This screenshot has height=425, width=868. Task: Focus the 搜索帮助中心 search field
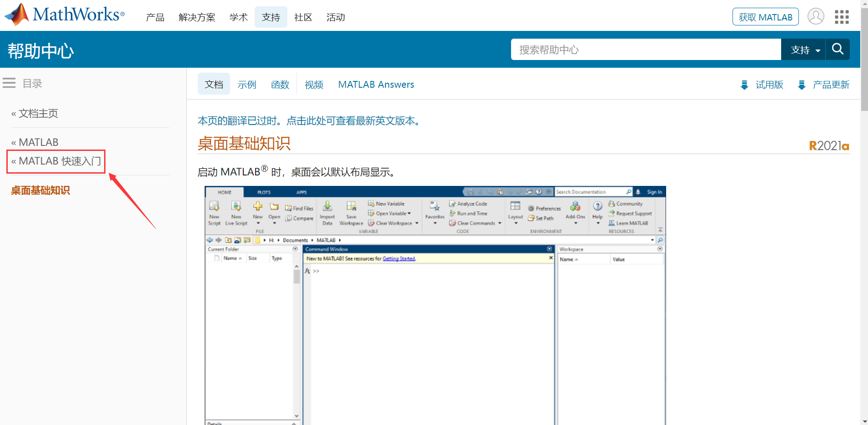pyautogui.click(x=646, y=49)
